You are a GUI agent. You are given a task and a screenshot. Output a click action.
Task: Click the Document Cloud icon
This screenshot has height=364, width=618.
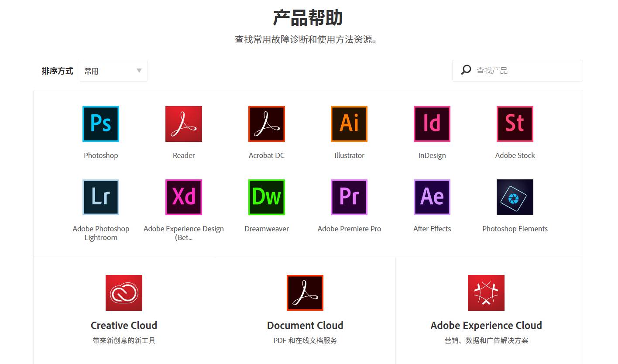[x=305, y=293]
